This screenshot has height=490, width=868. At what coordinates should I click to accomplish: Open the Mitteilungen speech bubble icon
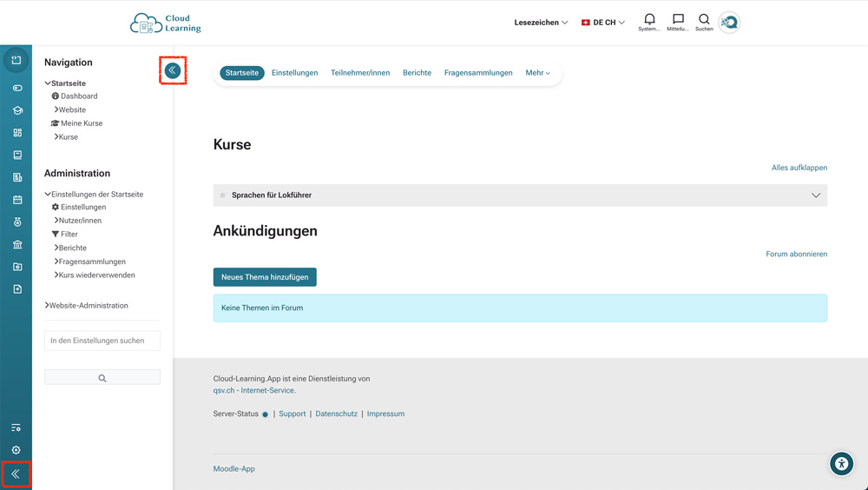(x=678, y=20)
